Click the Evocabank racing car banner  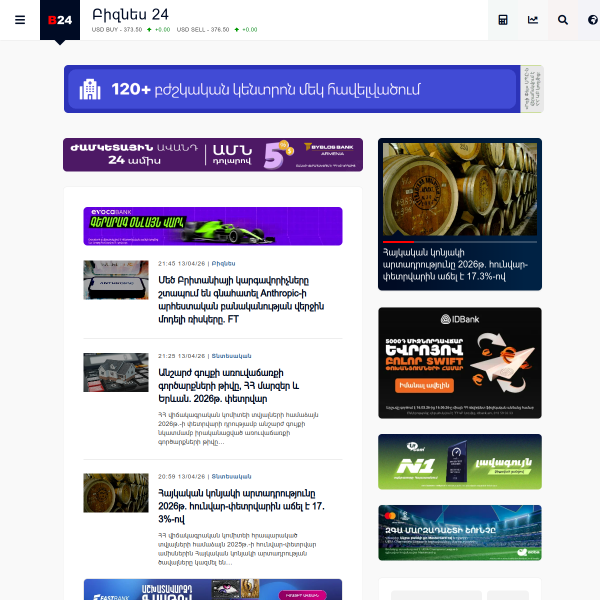click(x=213, y=226)
